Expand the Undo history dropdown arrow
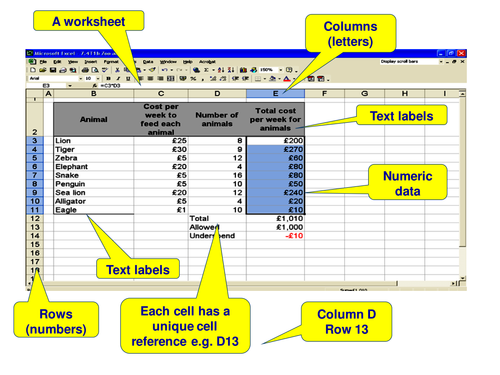This screenshot has width=500, height=375. (171, 70)
